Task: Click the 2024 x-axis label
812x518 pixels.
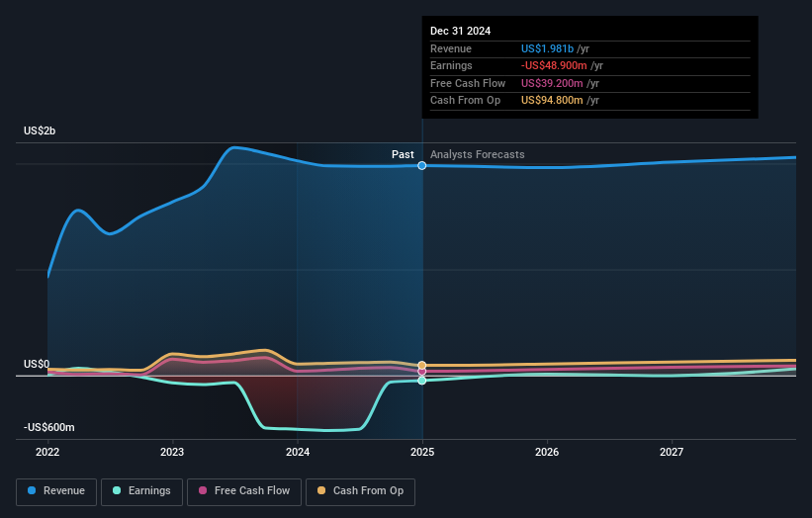Action: coord(298,453)
